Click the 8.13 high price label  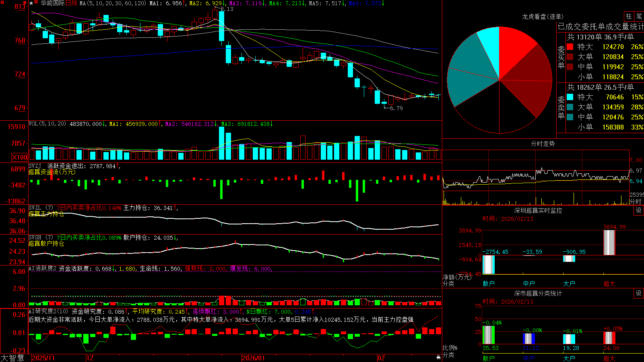coord(227,9)
